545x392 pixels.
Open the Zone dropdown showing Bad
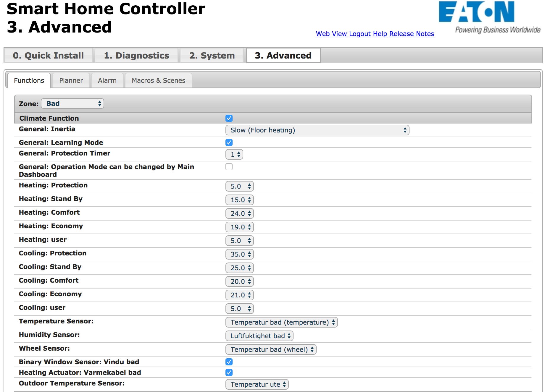[72, 103]
